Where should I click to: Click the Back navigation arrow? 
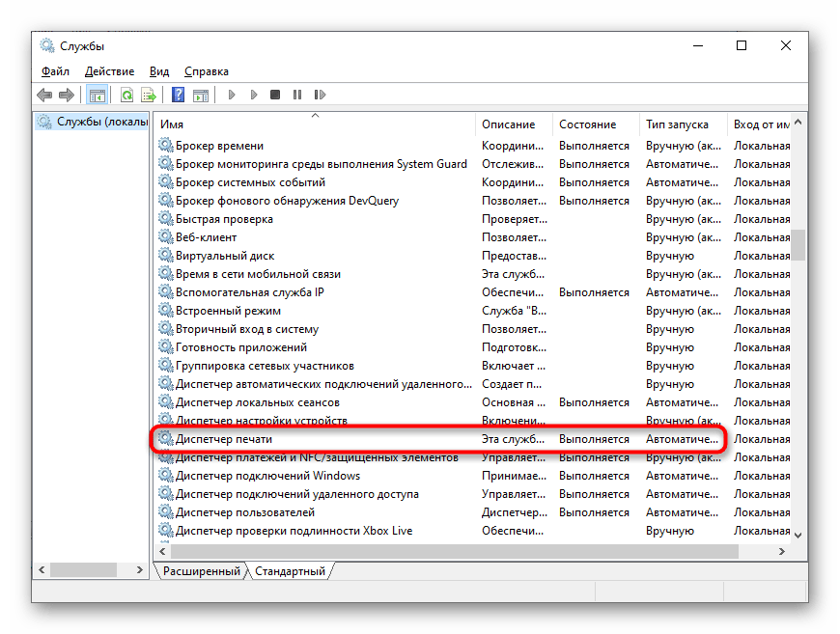tap(44, 94)
